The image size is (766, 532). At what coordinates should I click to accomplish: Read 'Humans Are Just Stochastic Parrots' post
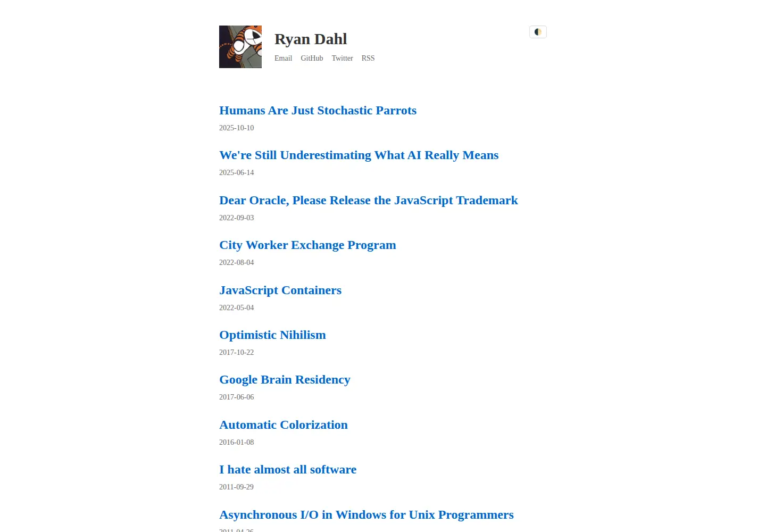[318, 110]
